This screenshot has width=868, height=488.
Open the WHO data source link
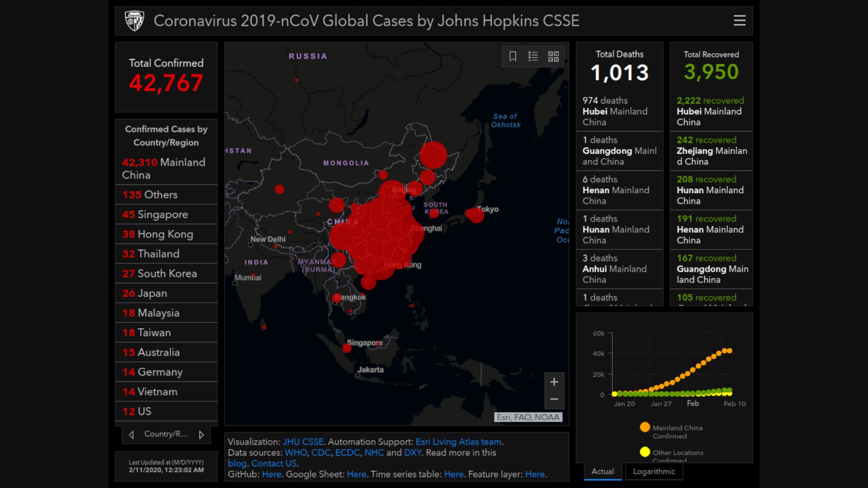pos(296,452)
